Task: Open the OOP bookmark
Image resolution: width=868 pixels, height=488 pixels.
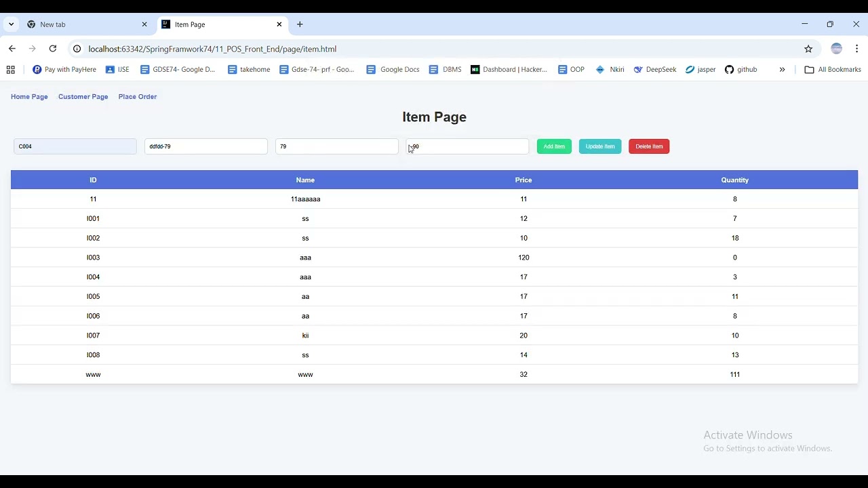Action: (x=571, y=70)
